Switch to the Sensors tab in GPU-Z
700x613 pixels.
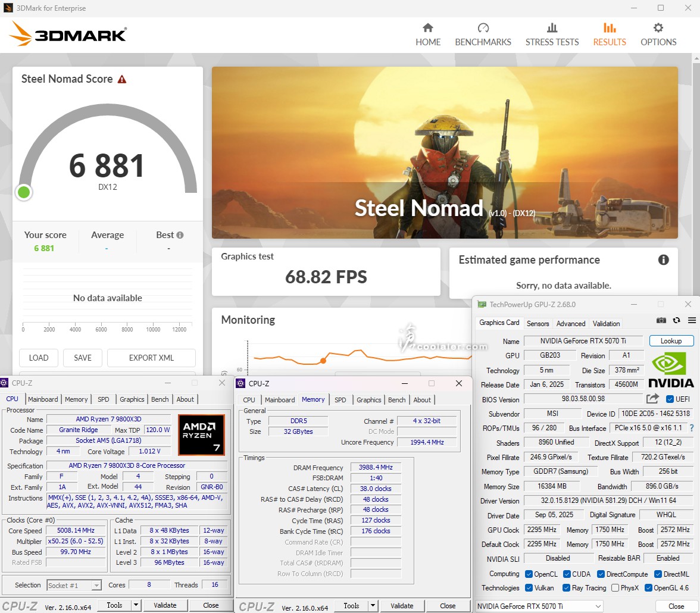tap(537, 324)
